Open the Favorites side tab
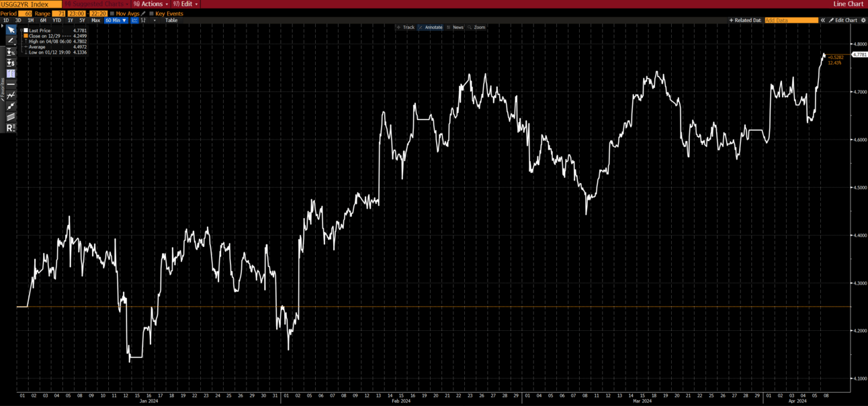Viewport: 868px width, 406px height. pos(3,89)
